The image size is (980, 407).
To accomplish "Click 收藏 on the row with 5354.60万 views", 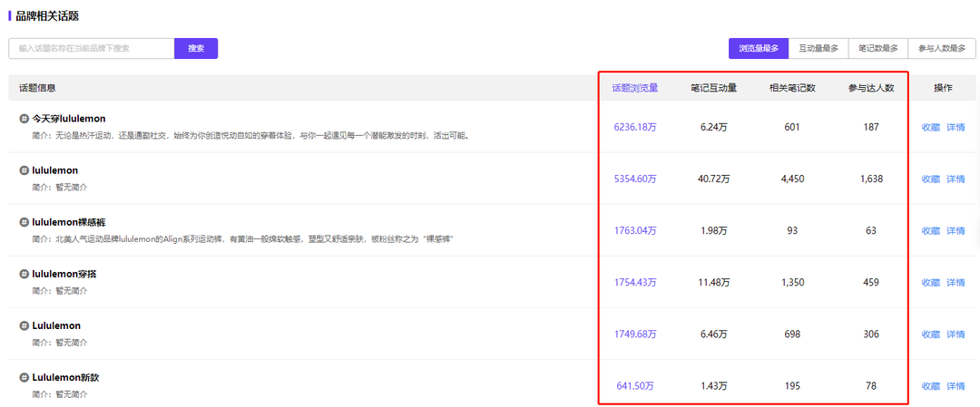I will tap(930, 179).
